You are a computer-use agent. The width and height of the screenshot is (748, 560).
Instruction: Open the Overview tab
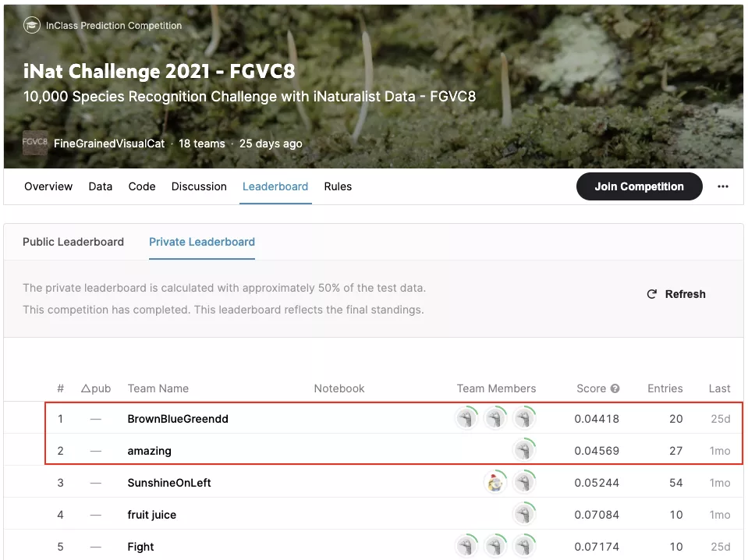tap(48, 186)
